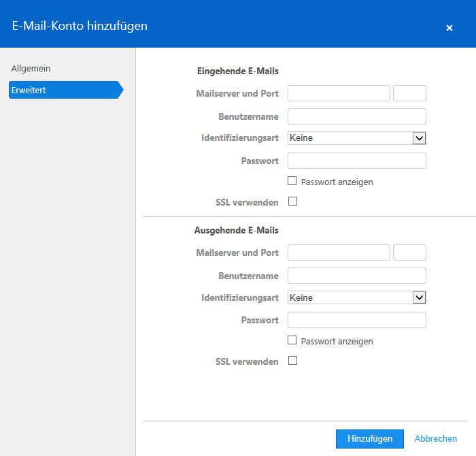Enable incoming Passwort anzeigen checkbox

point(292,181)
